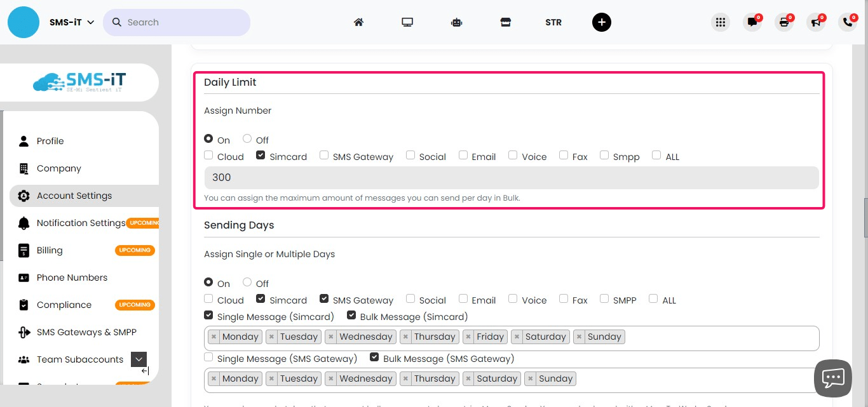Click the daily limit value field showing 300

[x=445, y=177]
